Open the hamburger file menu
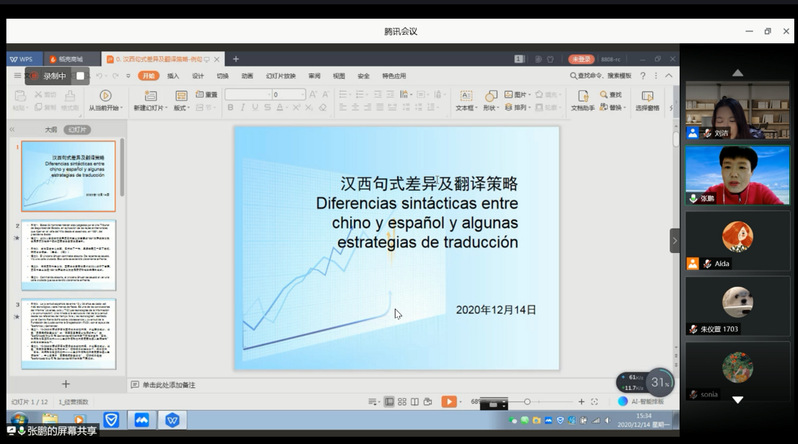Screen dimensions: 798x444 coord(17,76)
